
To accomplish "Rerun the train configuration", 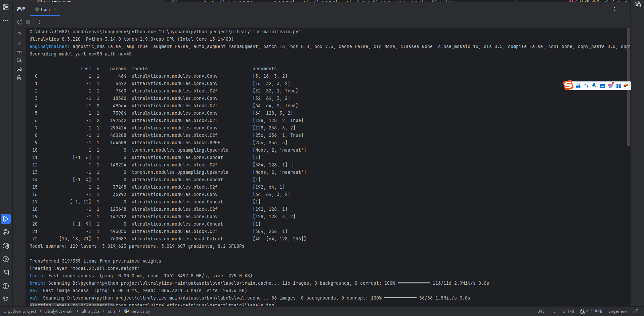I will [x=19, y=22].
